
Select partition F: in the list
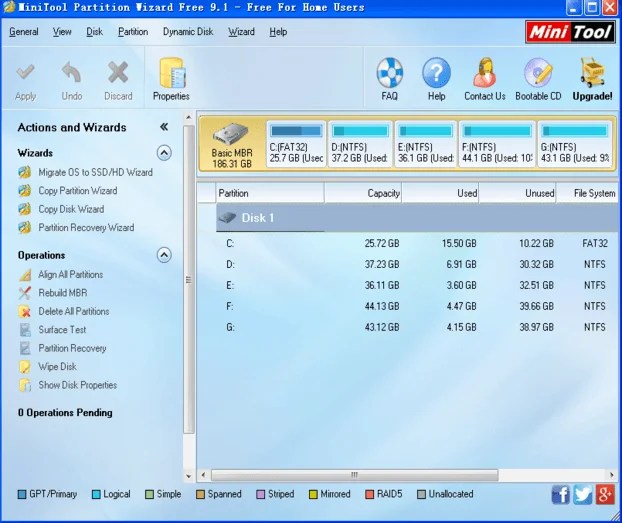[x=419, y=306]
